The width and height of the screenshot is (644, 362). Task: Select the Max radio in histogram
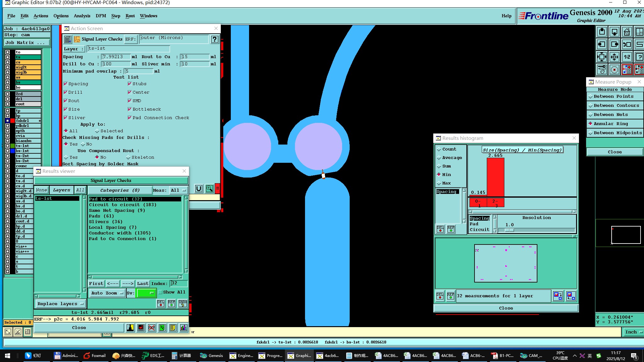point(439,183)
